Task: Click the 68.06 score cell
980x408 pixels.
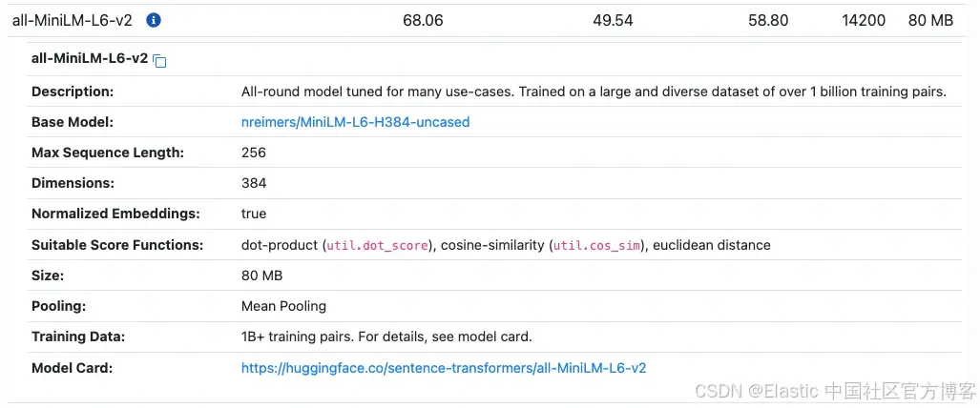Action: [x=423, y=21]
